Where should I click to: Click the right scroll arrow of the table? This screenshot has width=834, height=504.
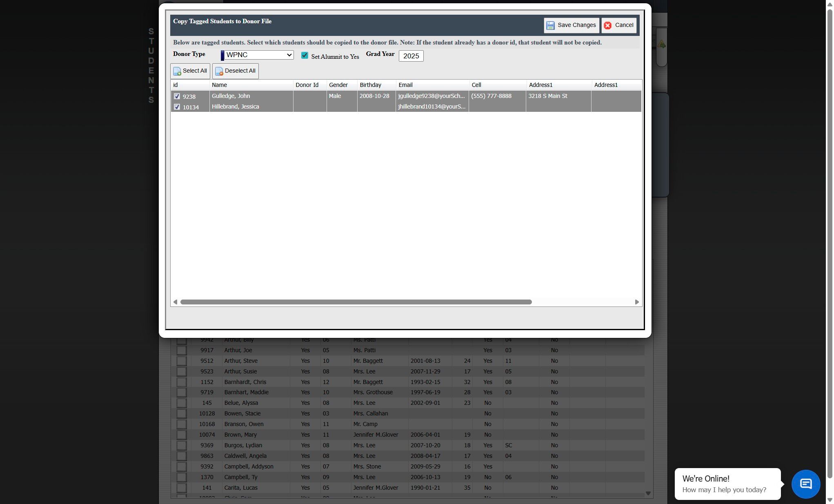click(x=637, y=302)
